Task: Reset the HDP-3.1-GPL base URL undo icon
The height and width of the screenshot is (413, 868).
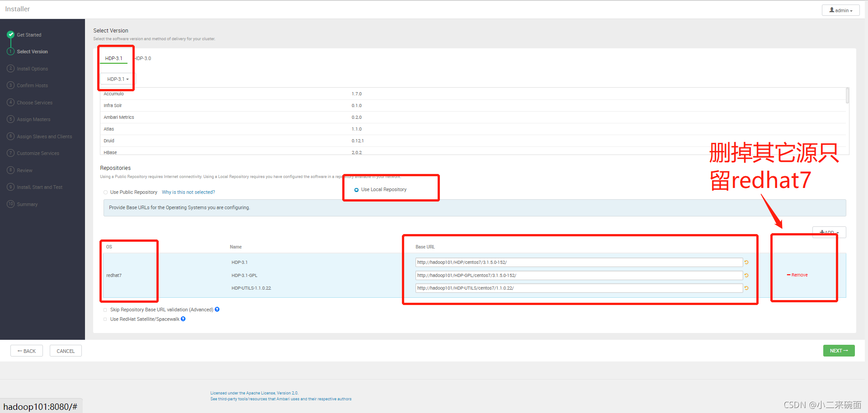Action: coord(746,275)
